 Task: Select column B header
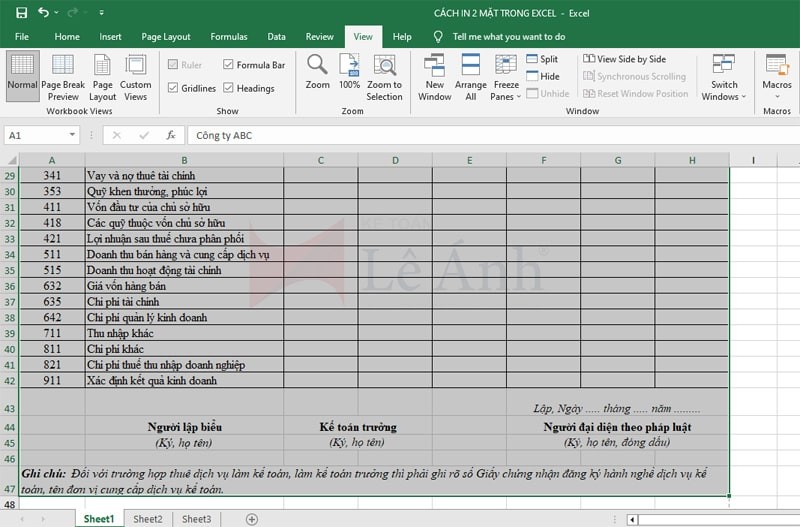pyautogui.click(x=184, y=160)
